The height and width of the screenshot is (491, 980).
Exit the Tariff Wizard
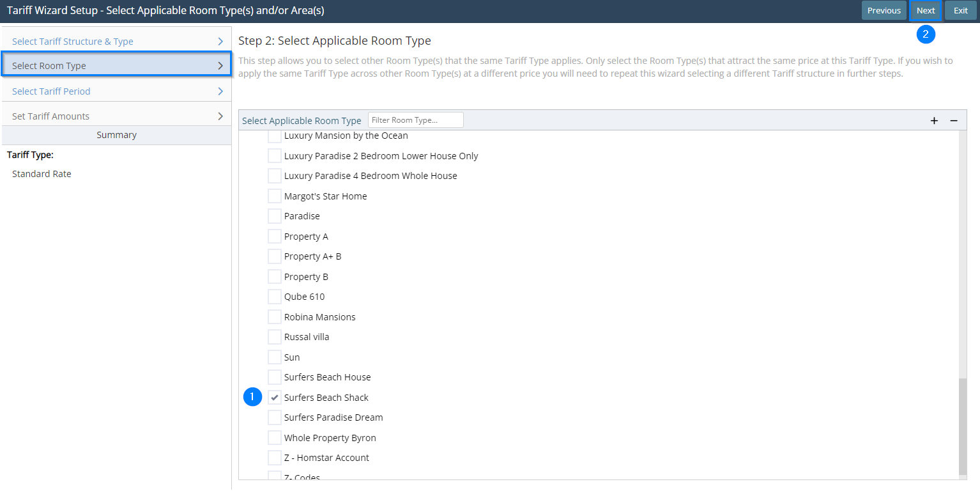coord(960,10)
